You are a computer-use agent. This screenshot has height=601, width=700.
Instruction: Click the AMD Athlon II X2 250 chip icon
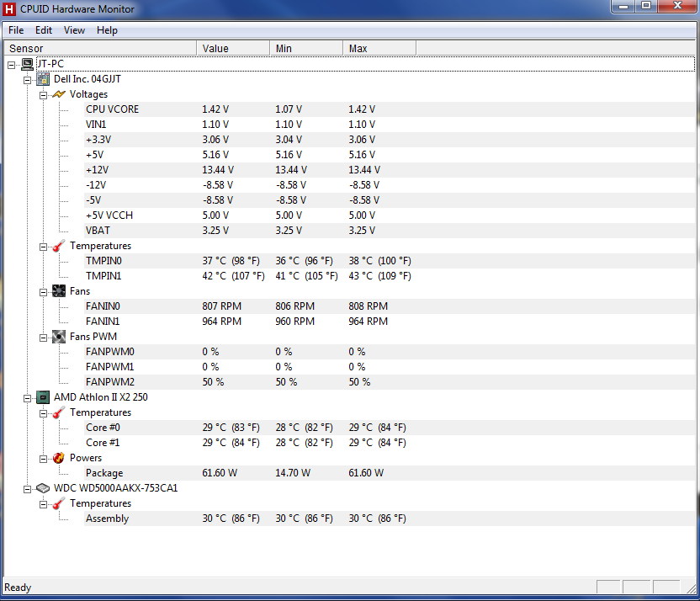[x=43, y=397]
